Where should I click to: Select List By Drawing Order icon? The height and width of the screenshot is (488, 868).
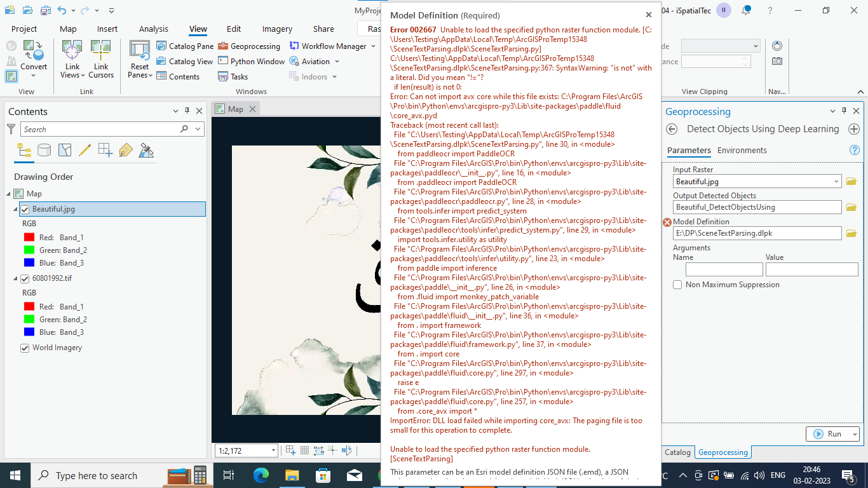[x=24, y=150]
